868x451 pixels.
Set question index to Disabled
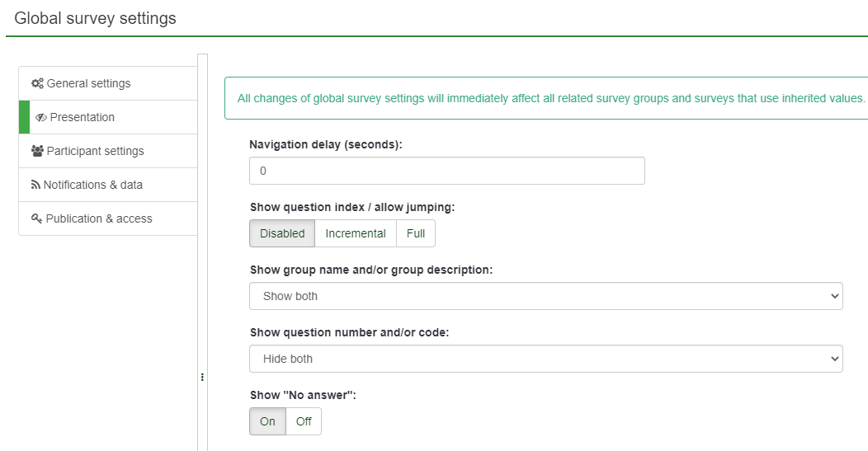[282, 233]
